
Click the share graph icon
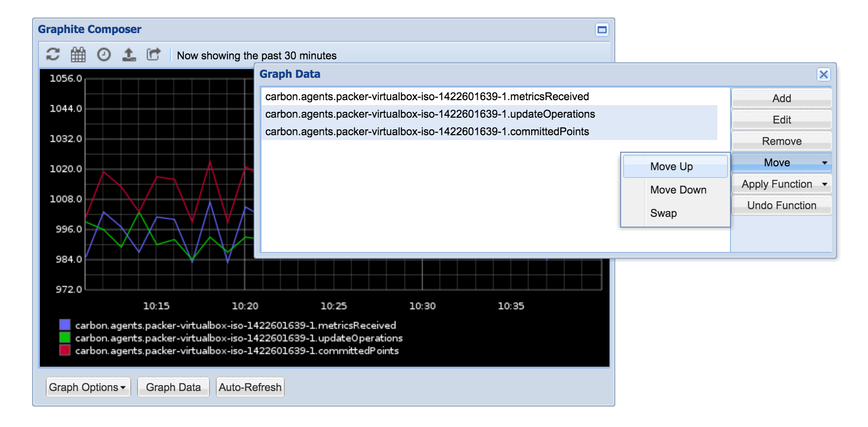(x=154, y=54)
